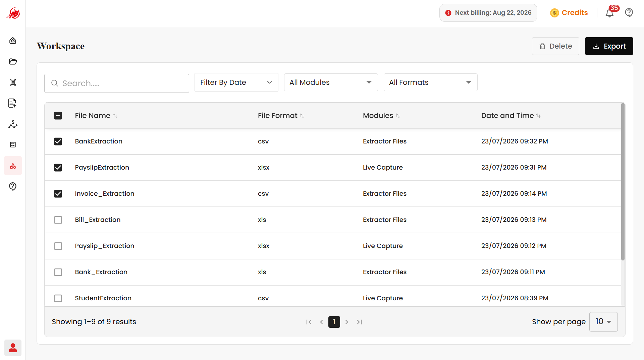Click the Date and Time column header
The width and height of the screenshot is (644, 360).
click(507, 116)
